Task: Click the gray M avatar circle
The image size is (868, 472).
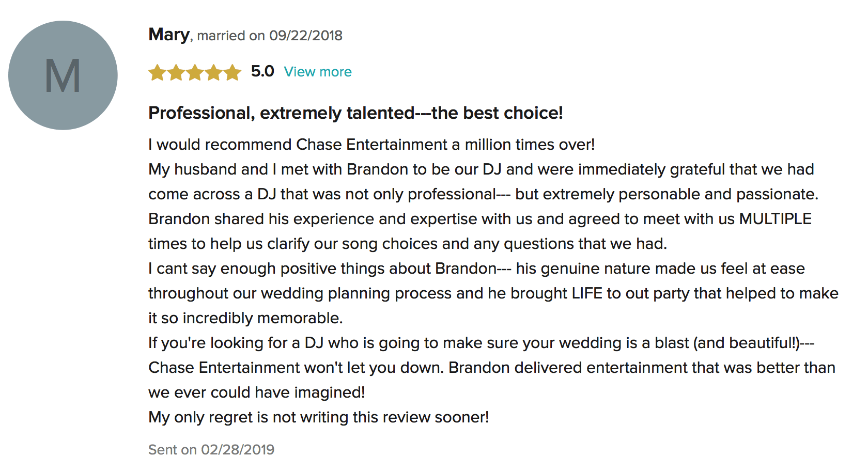Action: pos(63,75)
